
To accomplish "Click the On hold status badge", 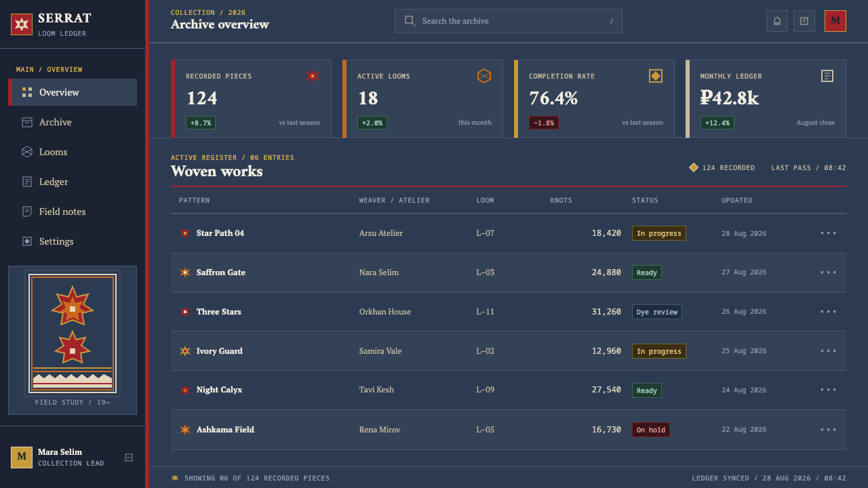I will [x=651, y=430].
